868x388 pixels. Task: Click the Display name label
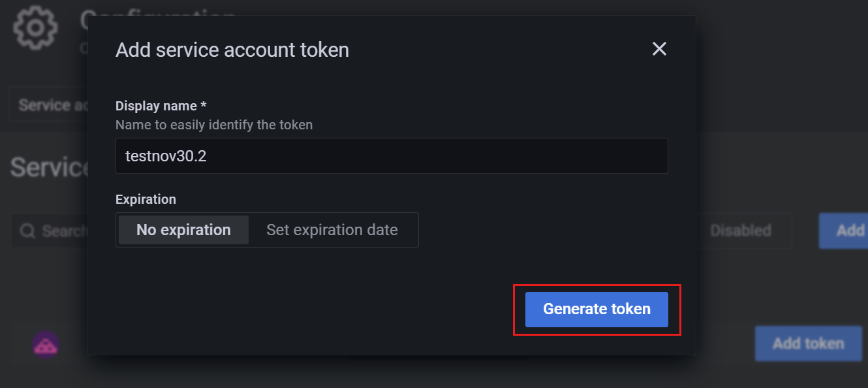161,106
